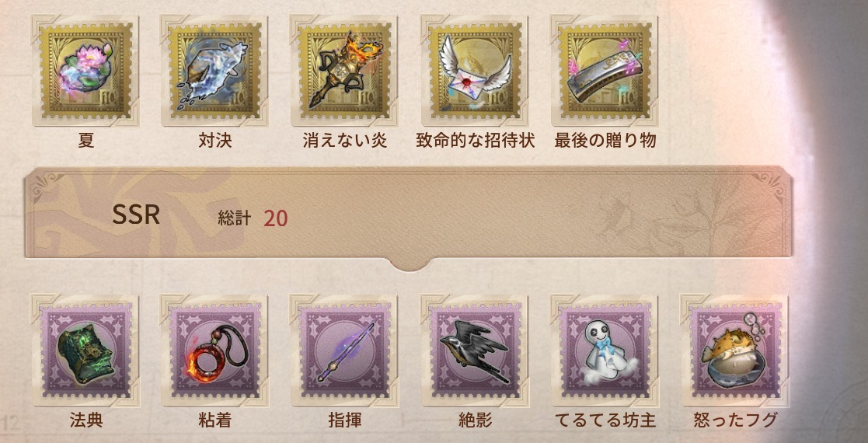
Task: Open the 対決 water splash stamp
Action: [x=214, y=71]
